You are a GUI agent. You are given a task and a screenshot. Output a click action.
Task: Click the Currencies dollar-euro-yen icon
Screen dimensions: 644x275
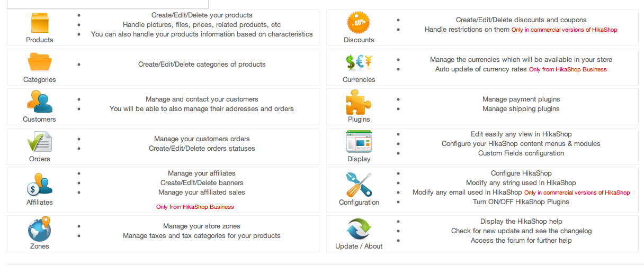(359, 63)
